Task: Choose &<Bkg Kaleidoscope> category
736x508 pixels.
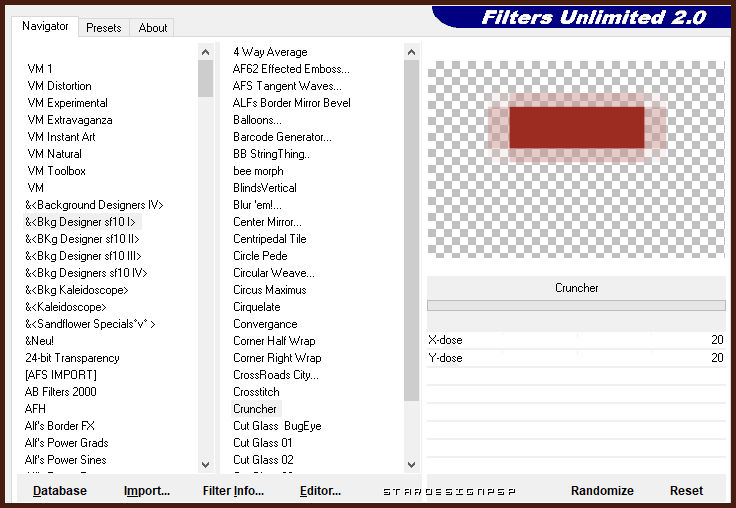Action: pyautogui.click(x=77, y=290)
